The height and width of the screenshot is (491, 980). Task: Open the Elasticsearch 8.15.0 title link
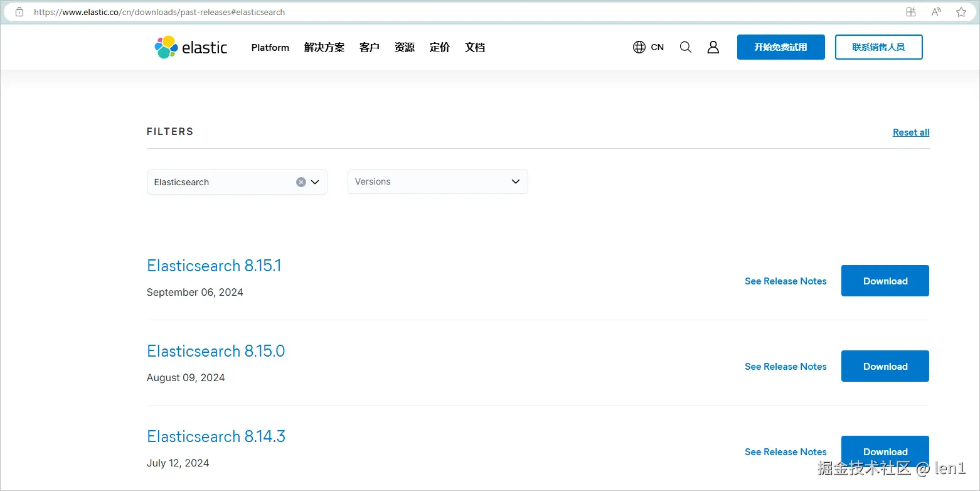pos(216,351)
